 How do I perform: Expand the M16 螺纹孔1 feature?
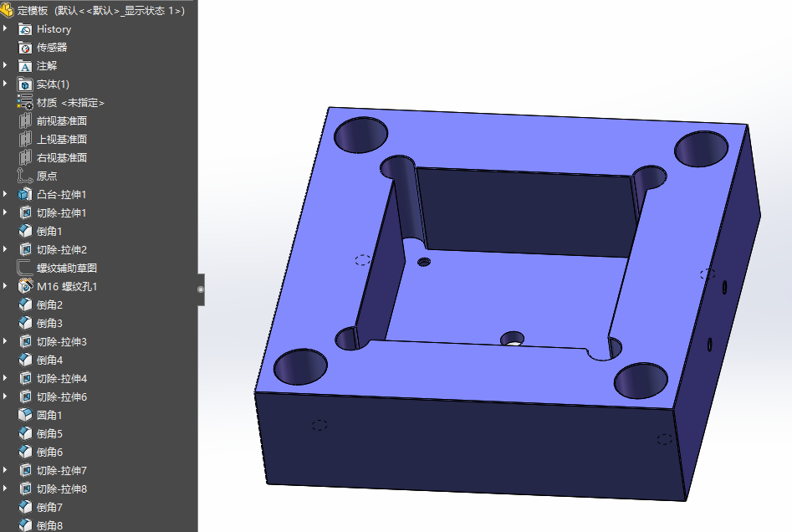click(x=6, y=286)
